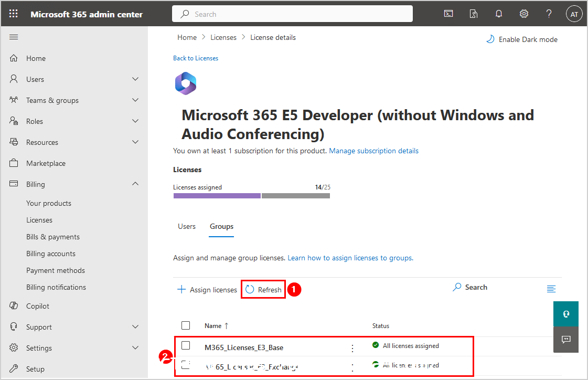
Task: Open Your products under Billing
Action: [49, 203]
